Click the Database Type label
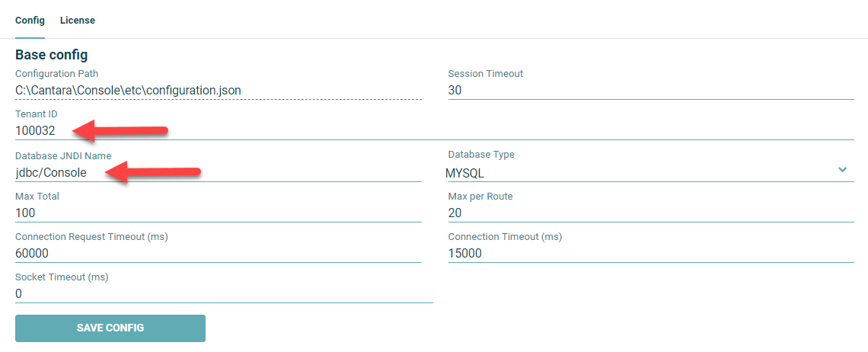 tap(481, 155)
